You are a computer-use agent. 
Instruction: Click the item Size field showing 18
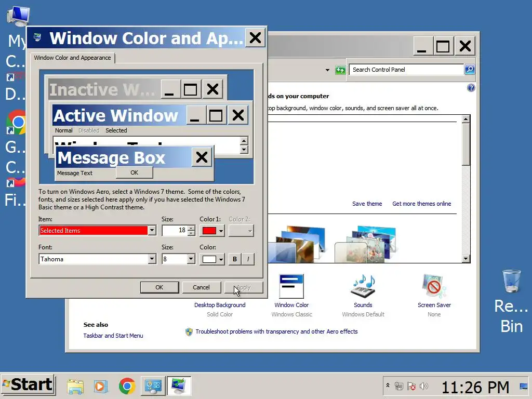pos(175,230)
